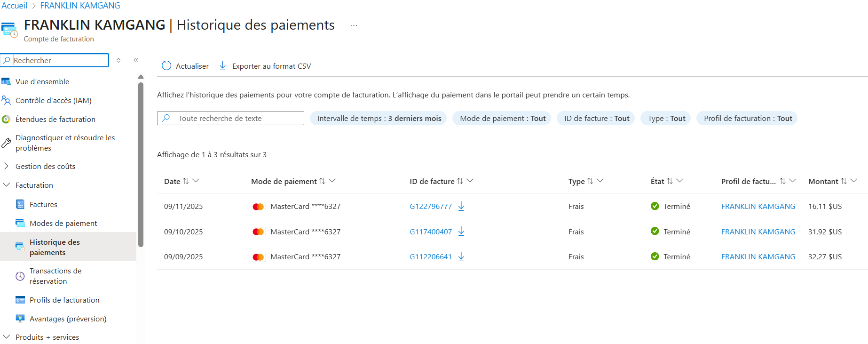Viewport: 868px width, 344px height.
Task: Open the Mode de paiement column dropdown chevron
Action: click(x=332, y=181)
